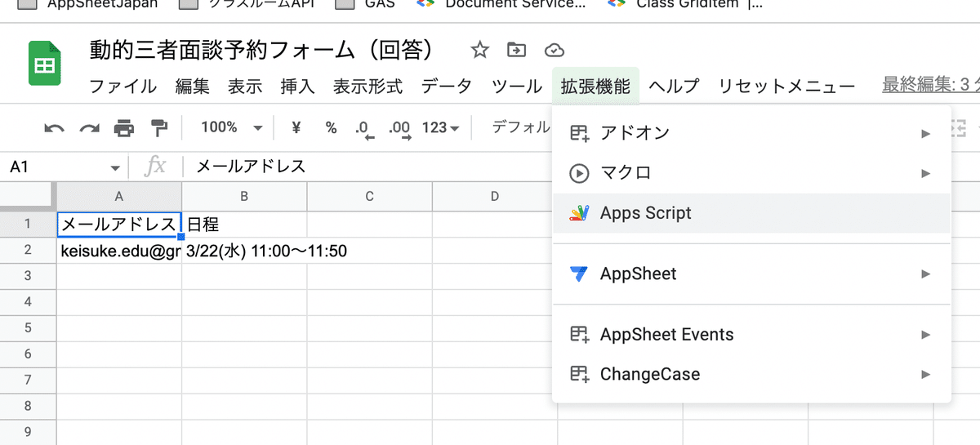This screenshot has width=980, height=445.
Task: Click the cloud document status icon
Action: tap(555, 51)
